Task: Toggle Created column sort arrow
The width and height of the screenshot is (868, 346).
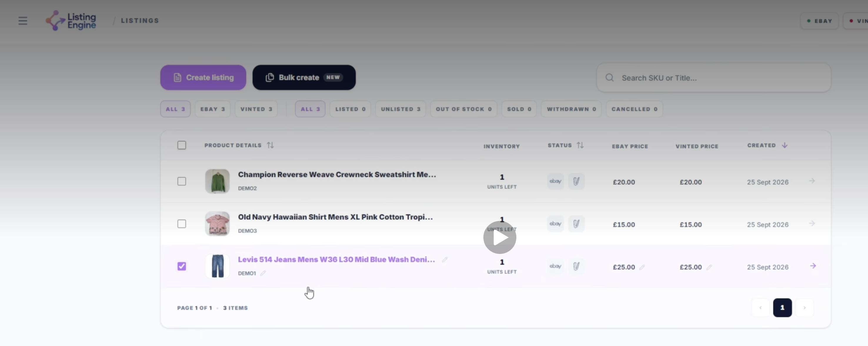Action: 784,145
